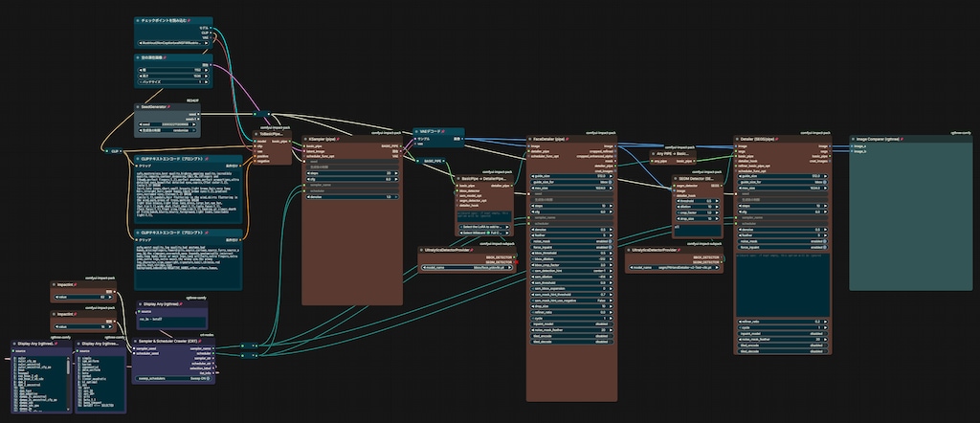Toggle force_inpaint in the Detailer (SEGS/pipe) node
This screenshot has width=980, height=423.
[781, 248]
